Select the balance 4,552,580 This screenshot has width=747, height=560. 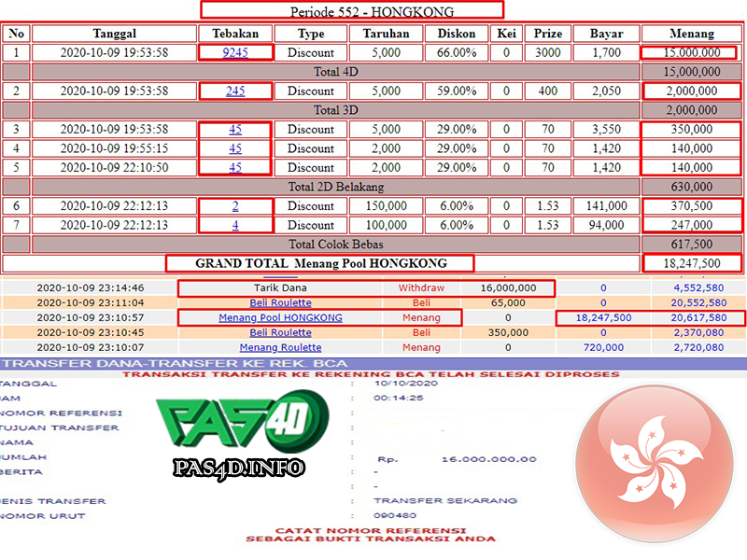[x=698, y=288]
